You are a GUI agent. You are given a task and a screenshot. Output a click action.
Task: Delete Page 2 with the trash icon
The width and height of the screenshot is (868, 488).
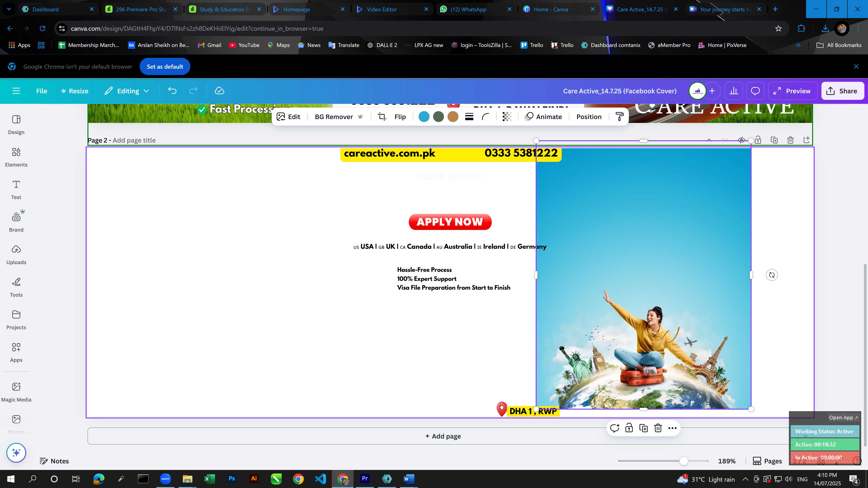tap(790, 140)
